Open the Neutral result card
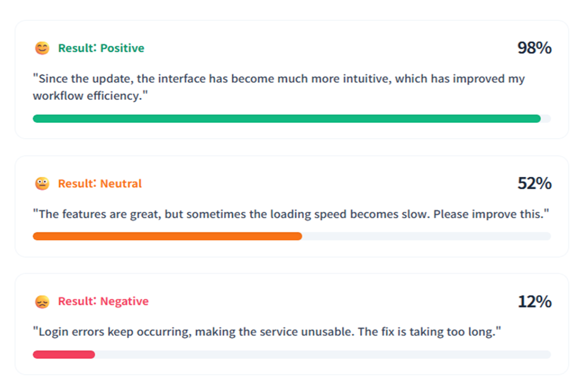This screenshot has height=387, width=588. (x=292, y=206)
